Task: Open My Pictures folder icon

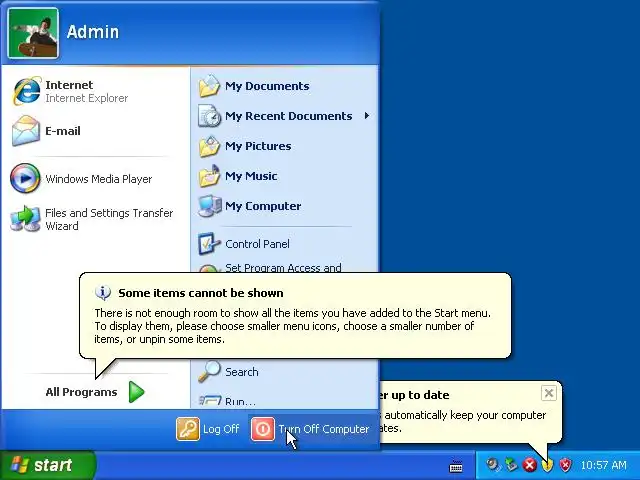Action: click(x=209, y=146)
